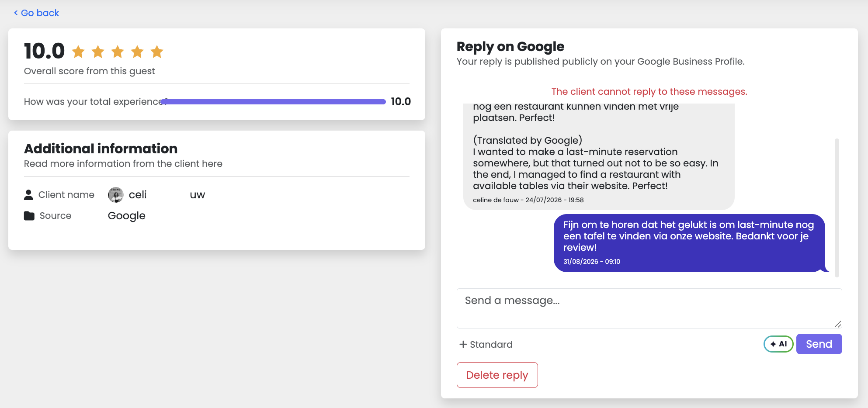The height and width of the screenshot is (408, 868).
Task: Select the fifth rating star
Action: [157, 52]
